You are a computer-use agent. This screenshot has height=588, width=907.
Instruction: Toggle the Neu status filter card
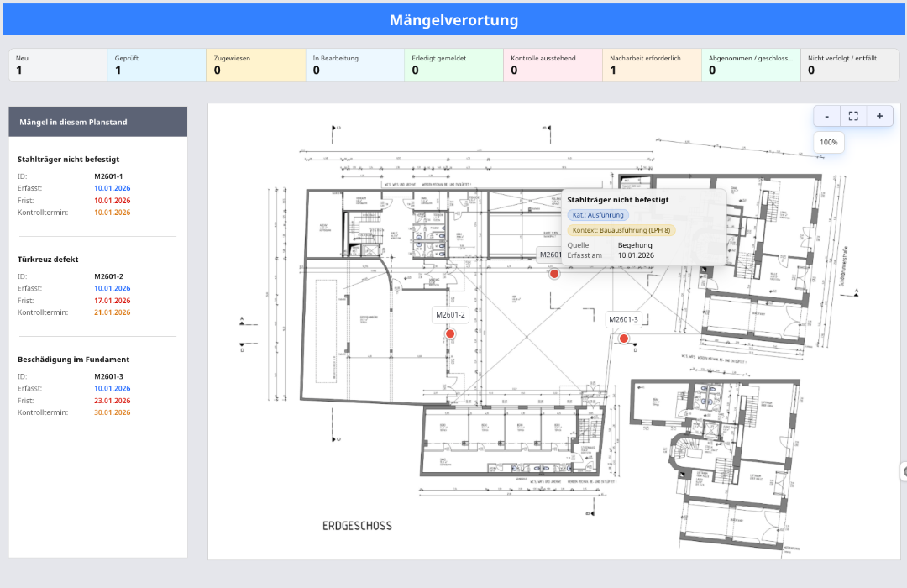click(55, 64)
